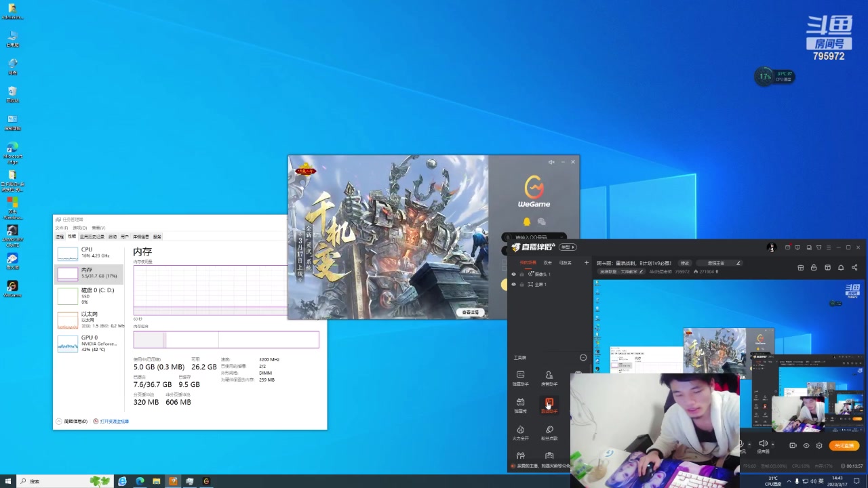Open 粉丝点歌 tool in 直播伴侣

549,433
